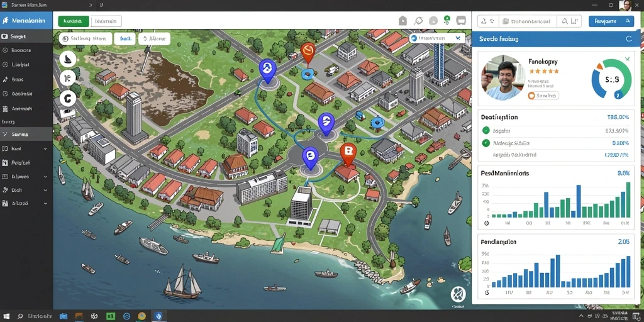Click the compass icon at map bottom-right
This screenshot has height=322, width=644.
coord(458,294)
